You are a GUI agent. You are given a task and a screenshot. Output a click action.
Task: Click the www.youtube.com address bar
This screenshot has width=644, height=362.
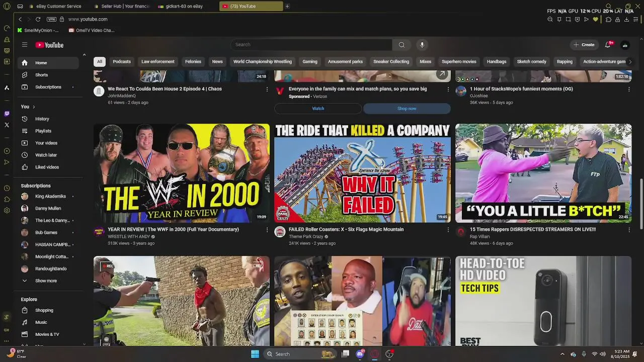tap(88, 19)
